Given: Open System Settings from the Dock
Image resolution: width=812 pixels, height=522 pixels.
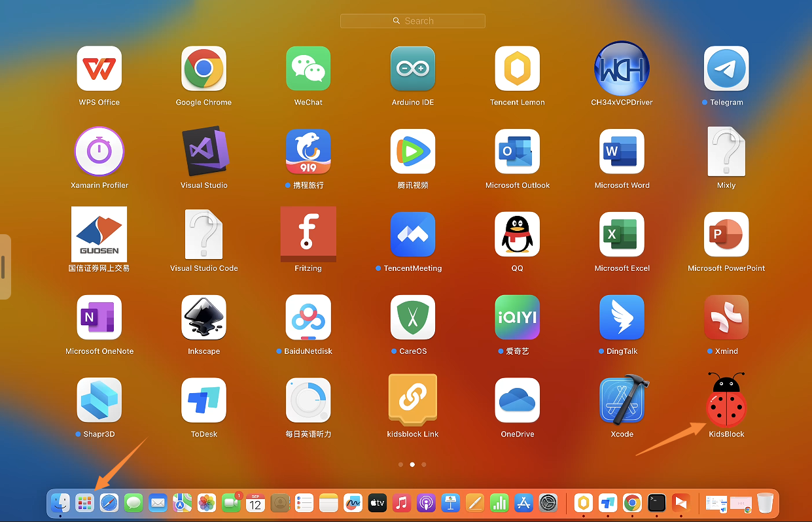Looking at the screenshot, I should (x=548, y=502).
